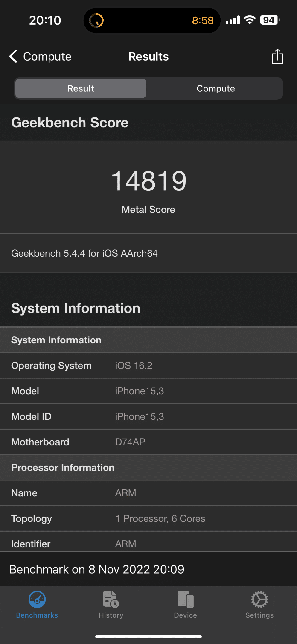Tap the Motherboard value D74AP

[x=130, y=442]
